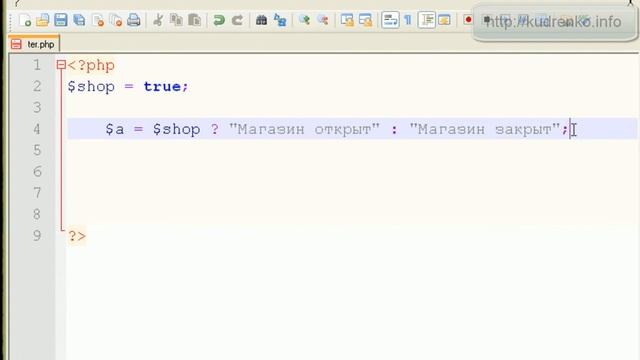The image size is (640, 360).
Task: Close the current document via toolbar
Action: pyautogui.click(x=98, y=20)
